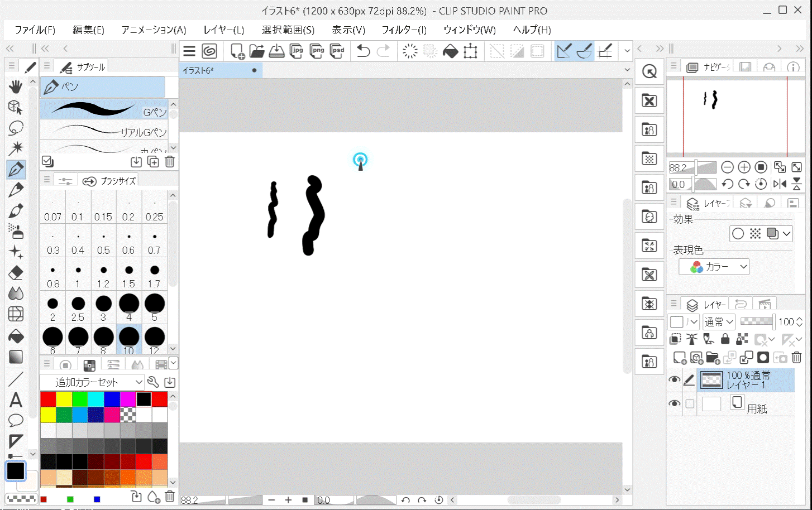Open the フィルター(I) menu
The image size is (812, 510).
tap(404, 30)
